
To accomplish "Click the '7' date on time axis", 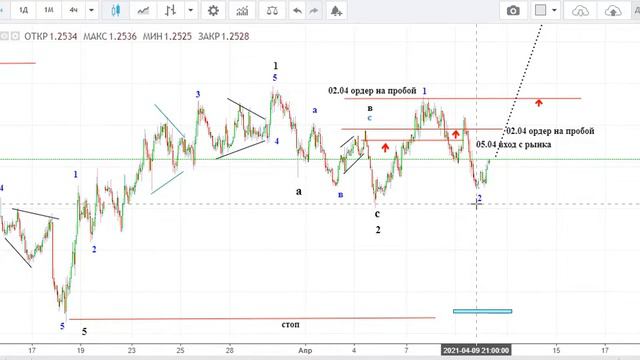I will point(406,350).
